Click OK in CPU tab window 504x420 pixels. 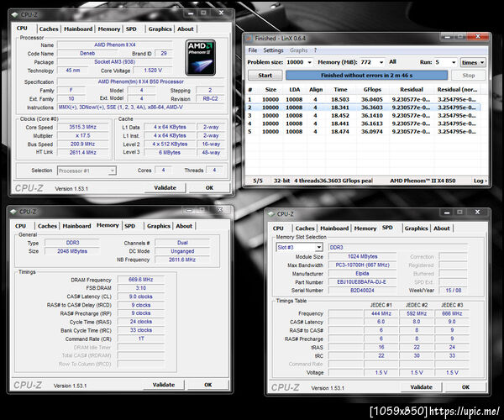tap(209, 187)
